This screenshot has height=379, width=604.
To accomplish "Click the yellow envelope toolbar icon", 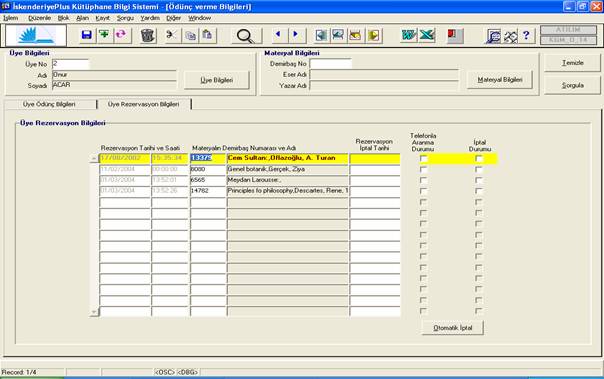I will (x=356, y=35).
